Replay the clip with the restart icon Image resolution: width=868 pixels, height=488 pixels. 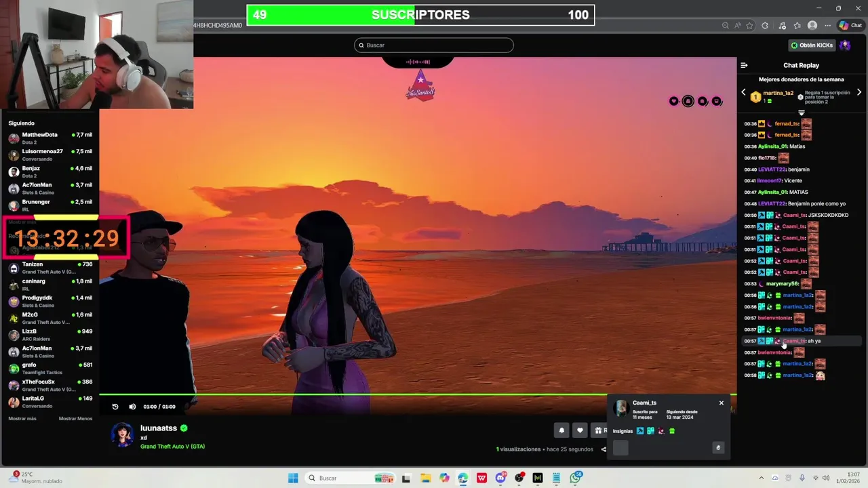click(115, 407)
